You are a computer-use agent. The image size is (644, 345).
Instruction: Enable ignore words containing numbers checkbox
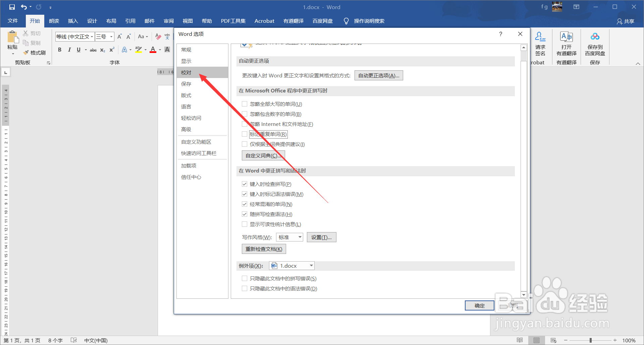(x=245, y=114)
